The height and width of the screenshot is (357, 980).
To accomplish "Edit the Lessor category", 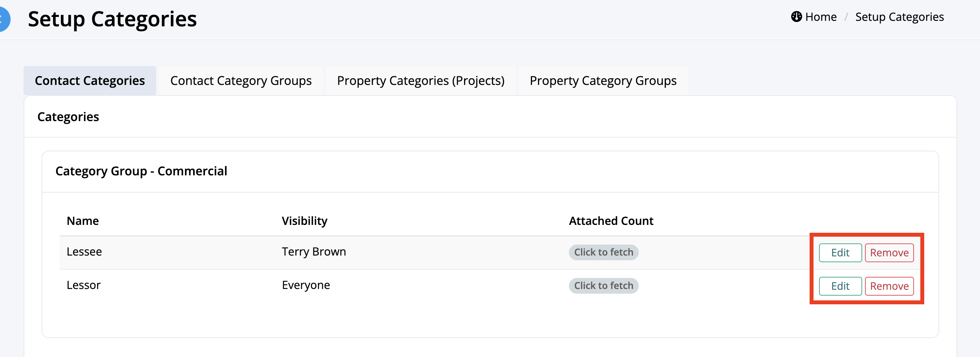I will [x=840, y=286].
